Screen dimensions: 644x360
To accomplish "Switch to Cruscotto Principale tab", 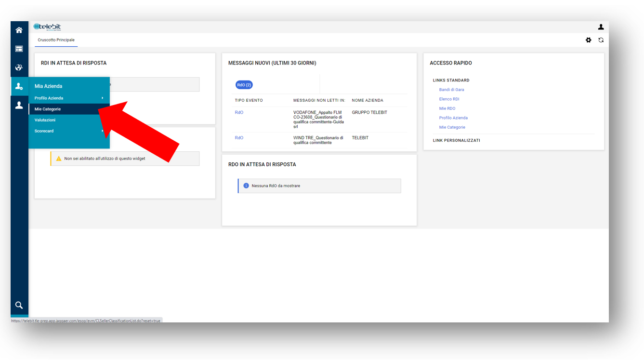I will (x=56, y=40).
